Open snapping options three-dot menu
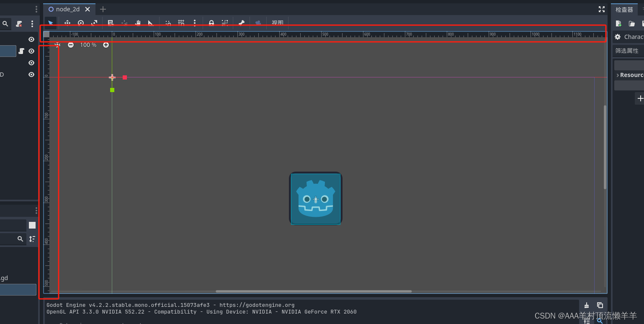This screenshot has height=324, width=644. 194,23
